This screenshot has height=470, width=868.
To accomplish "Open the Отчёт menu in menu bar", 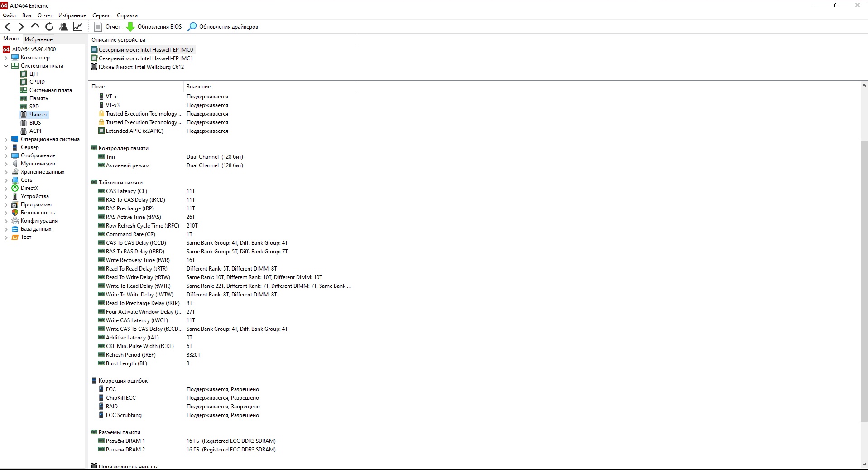I will pos(45,15).
